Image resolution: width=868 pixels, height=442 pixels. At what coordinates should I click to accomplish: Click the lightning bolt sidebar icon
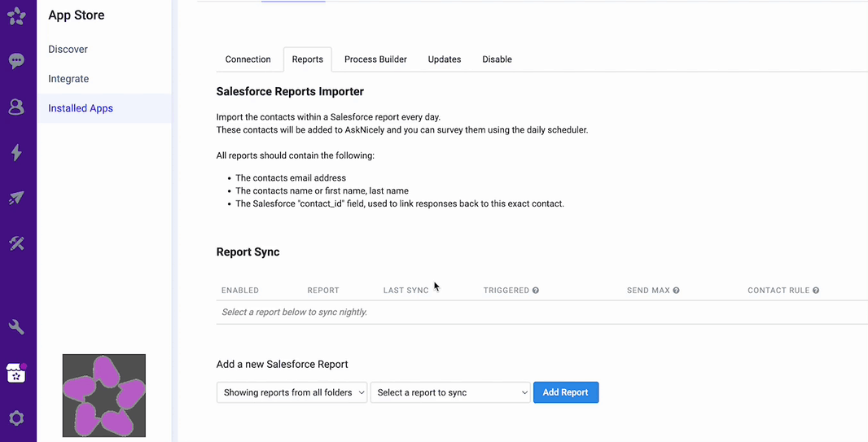pos(16,152)
